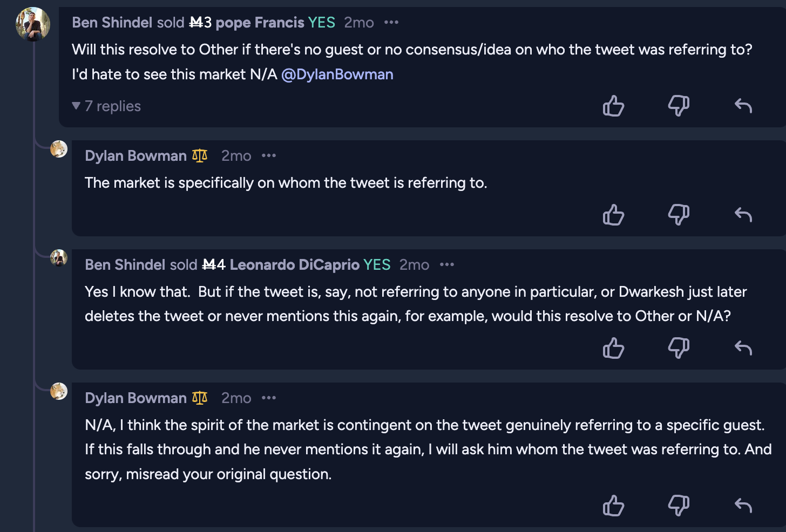Image resolution: width=786 pixels, height=532 pixels.
Task: Open more options on Dylan's first reply
Action: (269, 155)
